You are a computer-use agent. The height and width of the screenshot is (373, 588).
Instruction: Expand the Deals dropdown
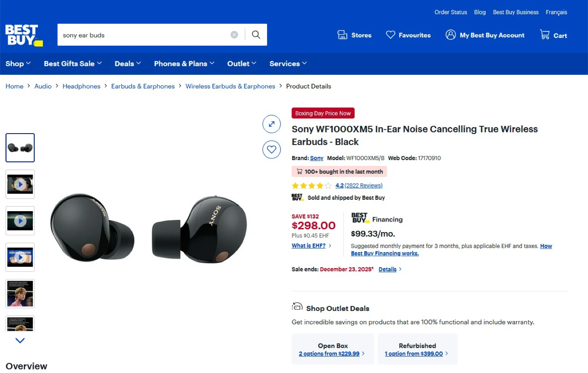click(x=128, y=64)
